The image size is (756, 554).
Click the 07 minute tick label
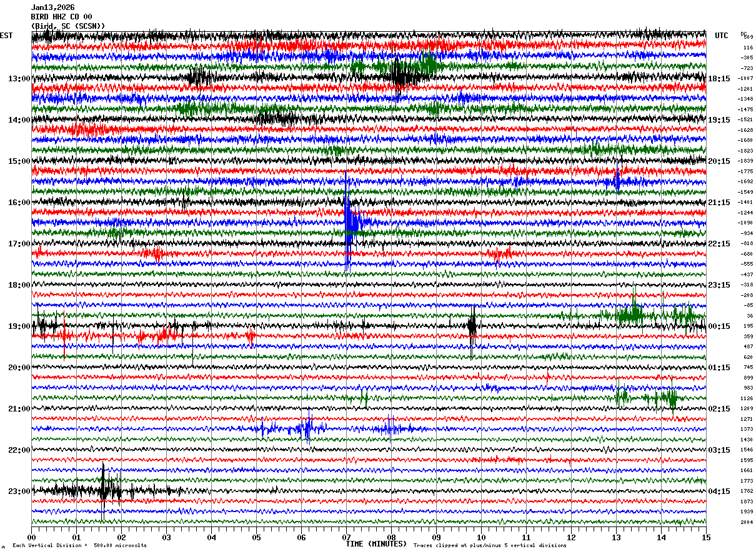tap(346, 537)
